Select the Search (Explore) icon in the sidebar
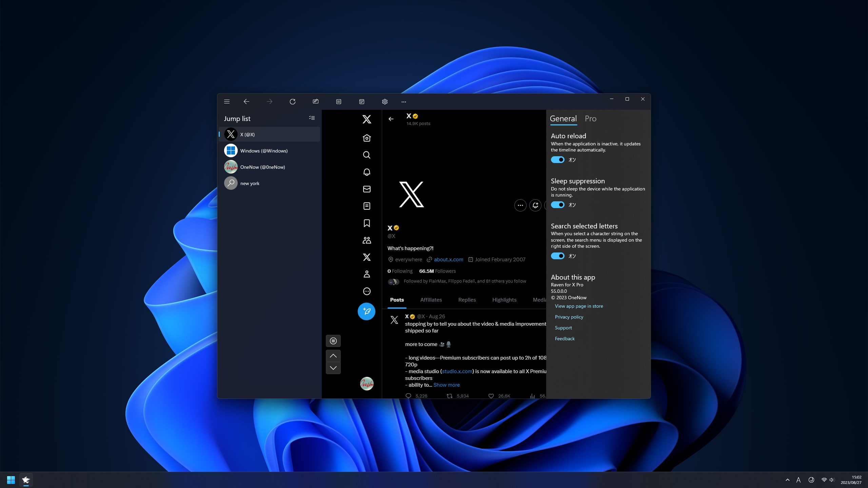Viewport: 868px width, 488px height. click(367, 155)
